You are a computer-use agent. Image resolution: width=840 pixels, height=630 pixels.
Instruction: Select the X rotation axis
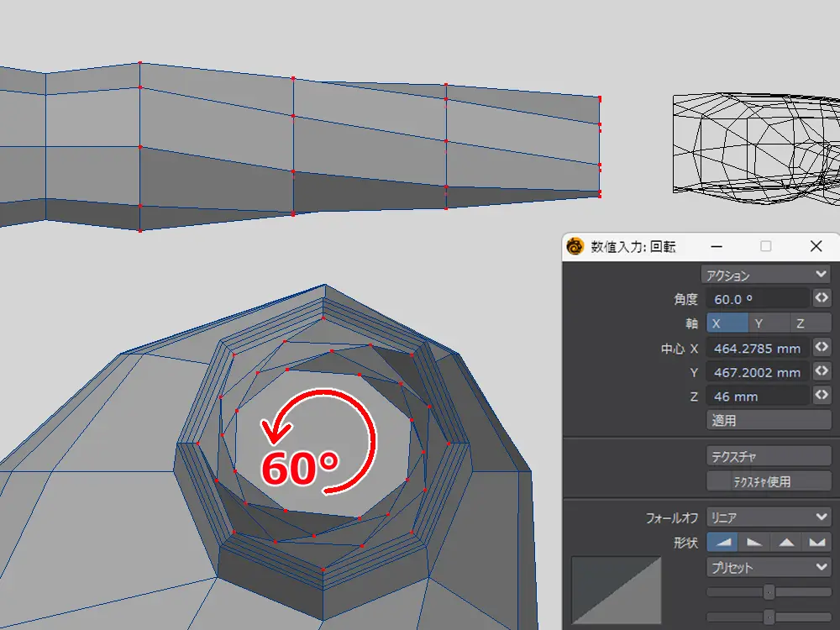[727, 323]
